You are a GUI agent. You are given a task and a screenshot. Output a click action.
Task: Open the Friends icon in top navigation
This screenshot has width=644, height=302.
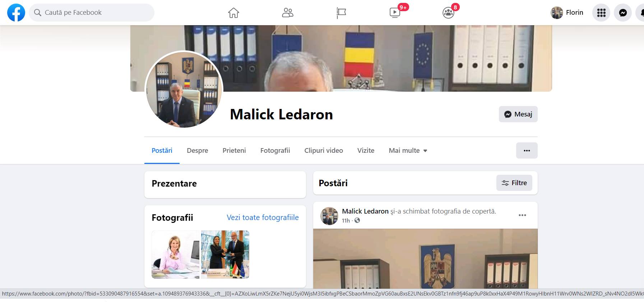(287, 13)
